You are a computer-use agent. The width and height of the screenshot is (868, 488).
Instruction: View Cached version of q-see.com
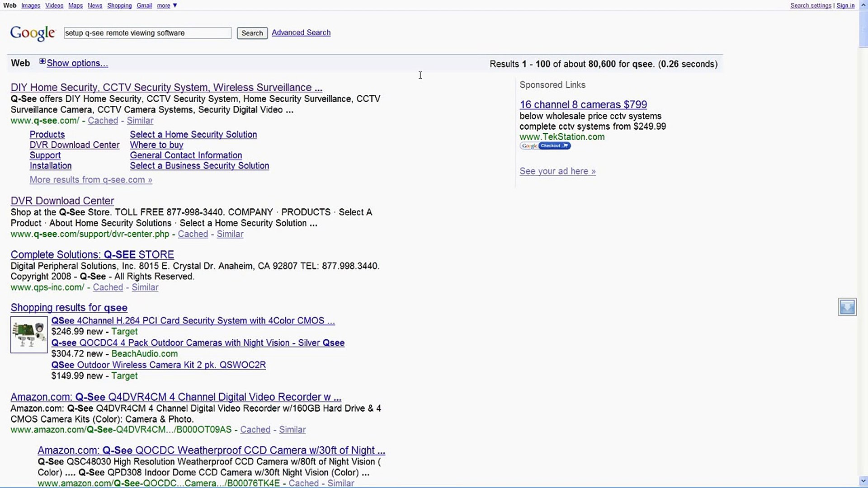click(x=103, y=121)
